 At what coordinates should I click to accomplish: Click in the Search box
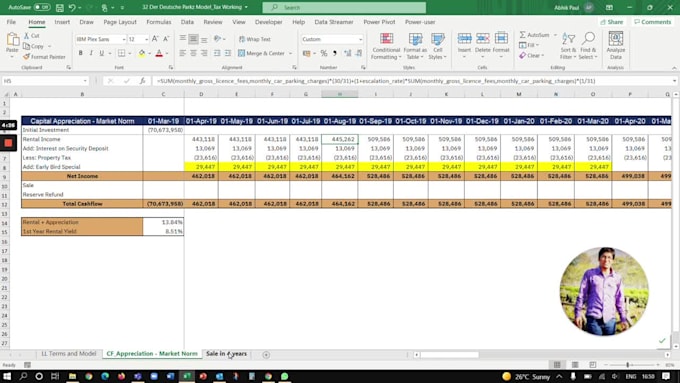[x=344, y=7]
